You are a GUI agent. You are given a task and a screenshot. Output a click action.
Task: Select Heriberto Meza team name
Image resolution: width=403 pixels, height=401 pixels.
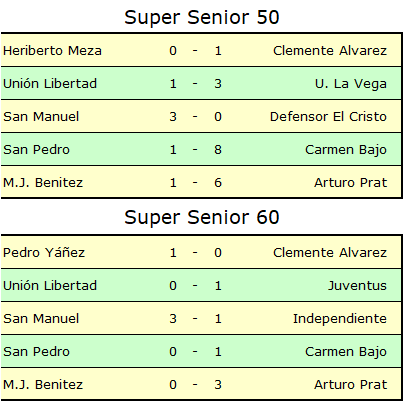pos(52,51)
